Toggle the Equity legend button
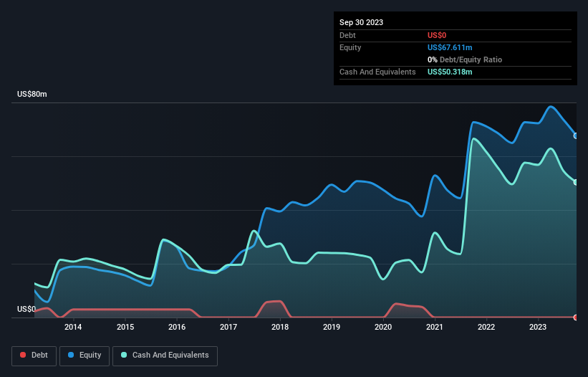The height and width of the screenshot is (377, 588). (x=85, y=355)
